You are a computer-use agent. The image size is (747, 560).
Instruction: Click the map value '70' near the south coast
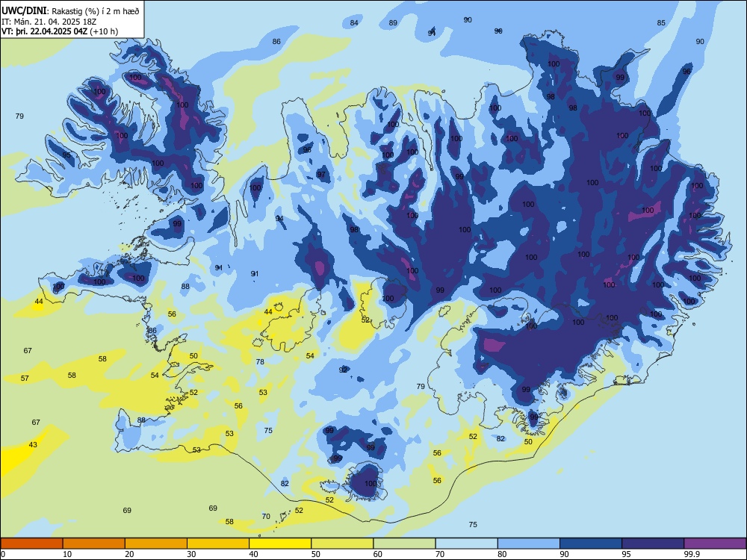267,516
